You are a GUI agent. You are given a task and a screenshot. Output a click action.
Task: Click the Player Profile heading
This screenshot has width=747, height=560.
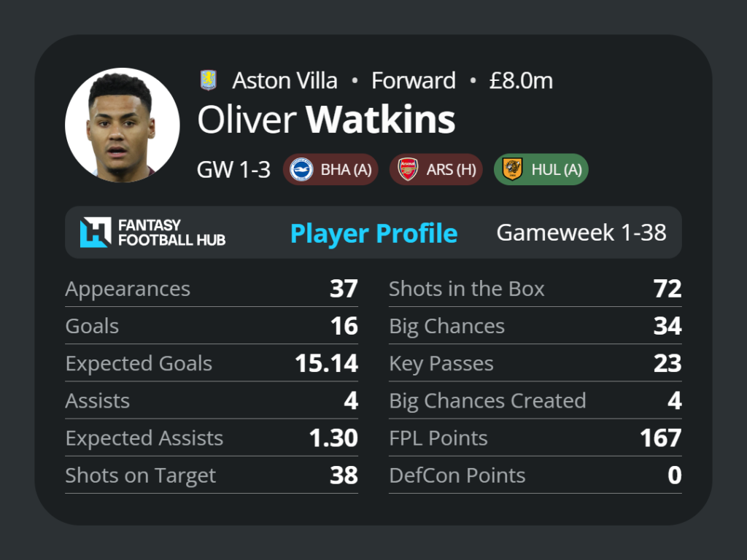[x=374, y=233]
